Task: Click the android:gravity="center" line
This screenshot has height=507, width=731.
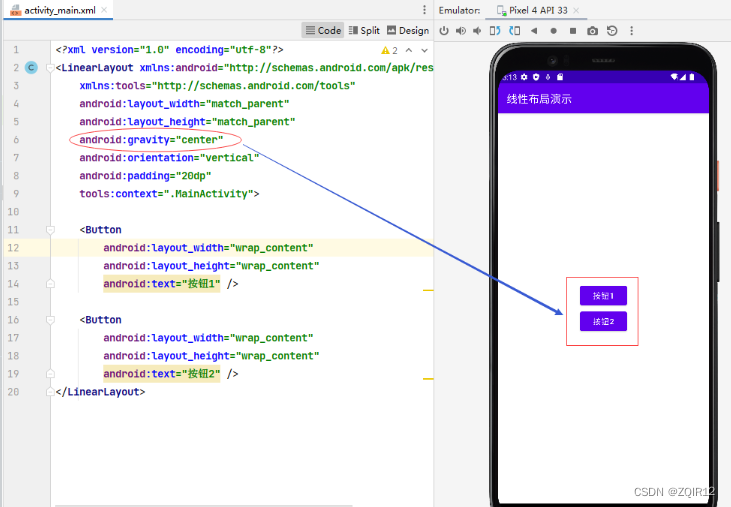Action: (151, 140)
